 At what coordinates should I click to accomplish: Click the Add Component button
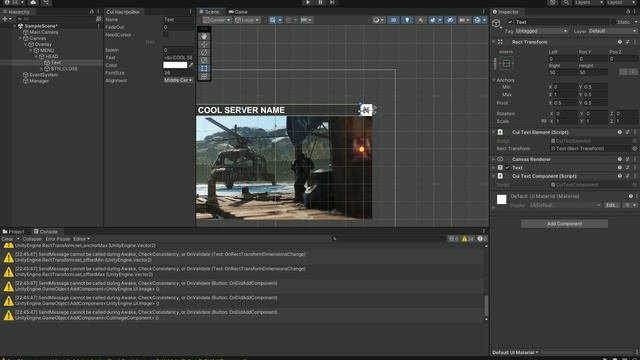pyautogui.click(x=564, y=224)
